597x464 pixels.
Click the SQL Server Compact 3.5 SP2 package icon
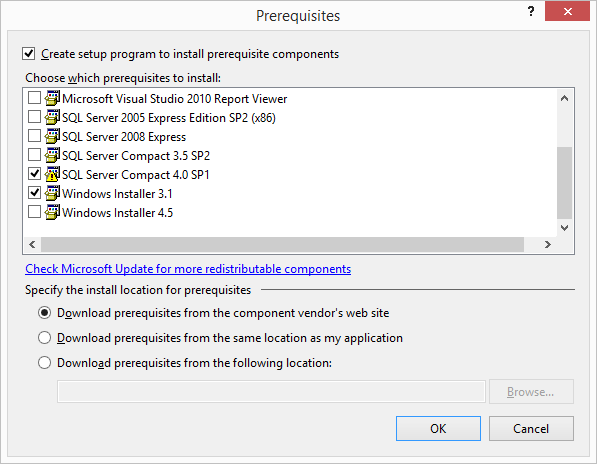tap(52, 155)
